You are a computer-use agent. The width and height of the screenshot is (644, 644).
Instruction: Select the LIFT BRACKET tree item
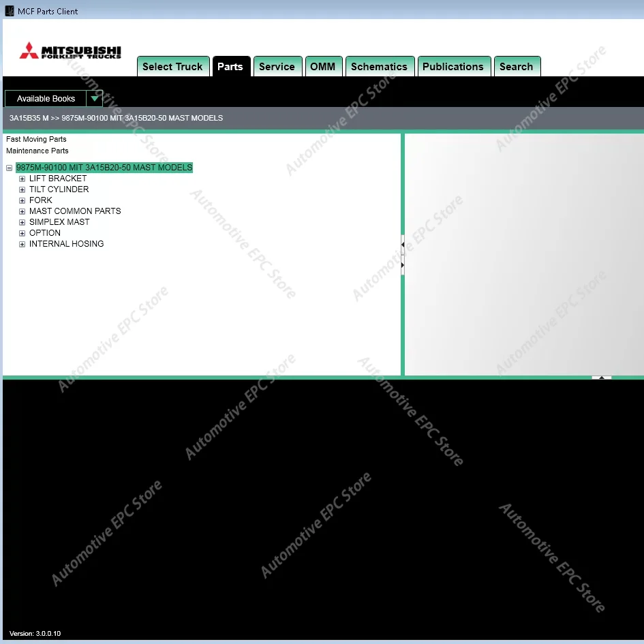58,179
